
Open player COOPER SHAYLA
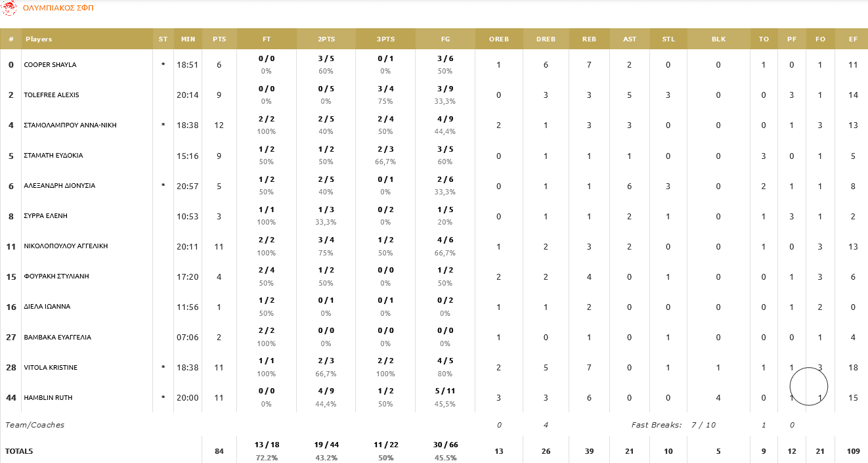(50, 65)
